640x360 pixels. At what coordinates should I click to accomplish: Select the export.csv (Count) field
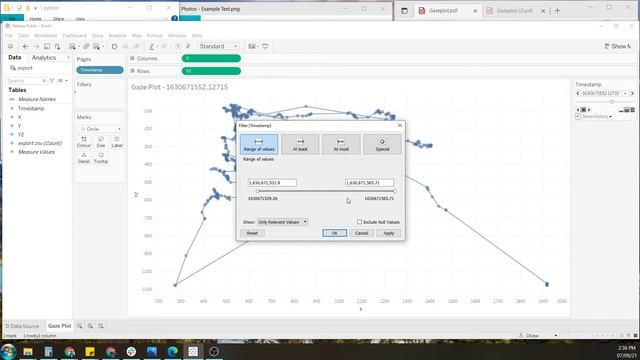(40, 143)
